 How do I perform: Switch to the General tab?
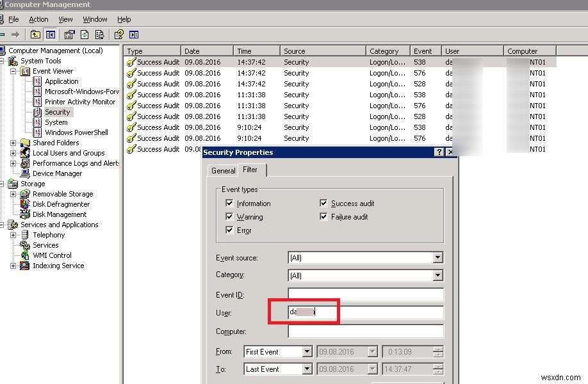pyautogui.click(x=222, y=170)
